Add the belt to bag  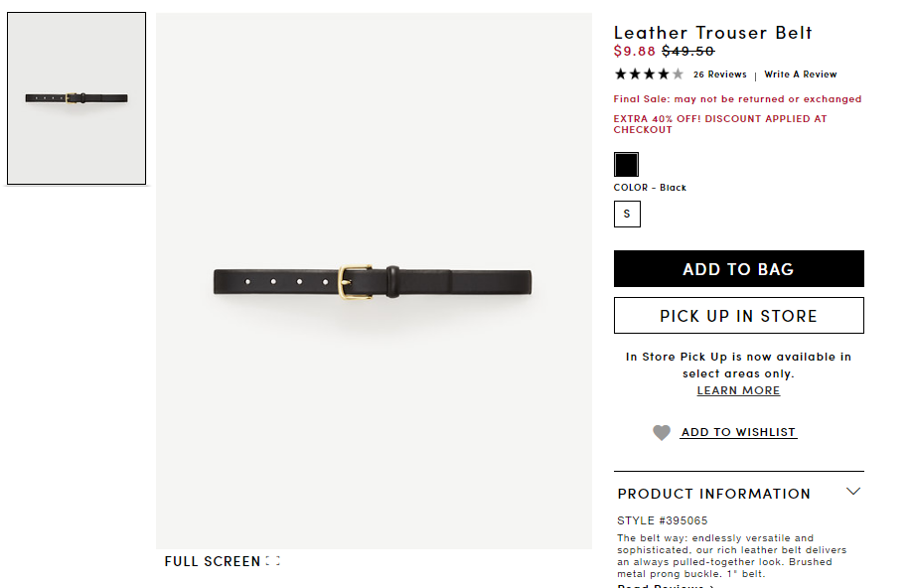[x=739, y=269]
